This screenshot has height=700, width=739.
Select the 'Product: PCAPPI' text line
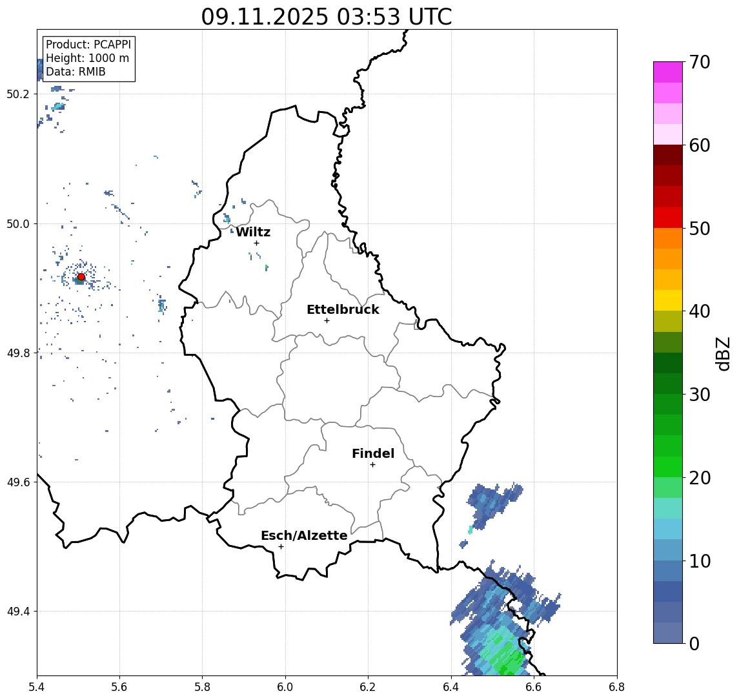coord(88,45)
